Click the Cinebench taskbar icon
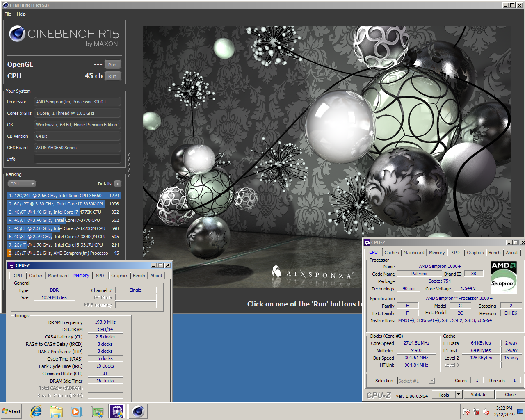Image resolution: width=525 pixels, height=420 pixels. pos(138,411)
